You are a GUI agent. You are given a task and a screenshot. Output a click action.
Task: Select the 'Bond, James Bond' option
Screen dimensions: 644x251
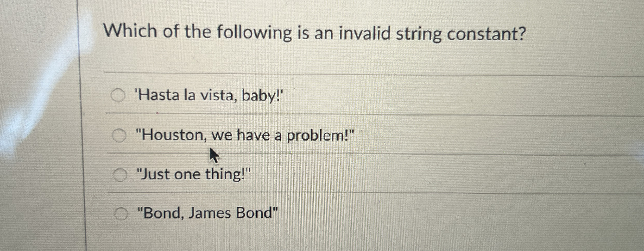[121, 213]
